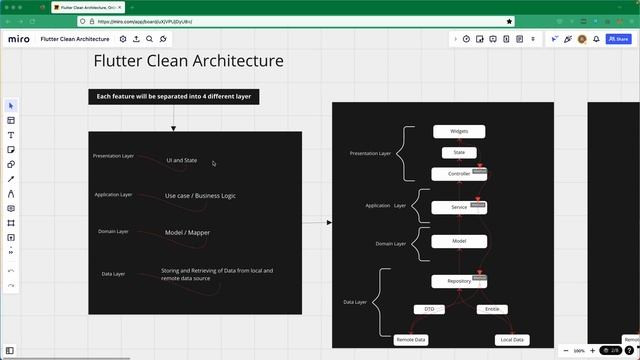The height and width of the screenshot is (360, 640).
Task: Click the 'Model / Mapper' text
Action: [x=187, y=233]
